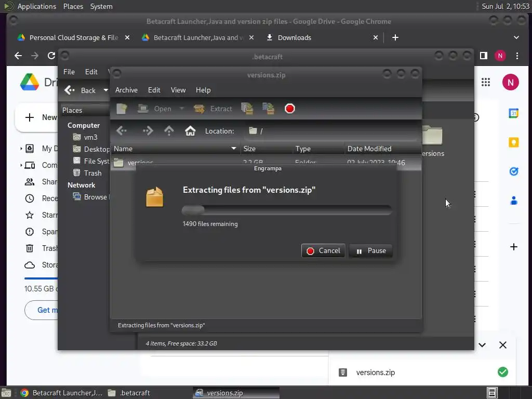
Task: Open Google Tasks side panel icon
Action: coord(514,171)
